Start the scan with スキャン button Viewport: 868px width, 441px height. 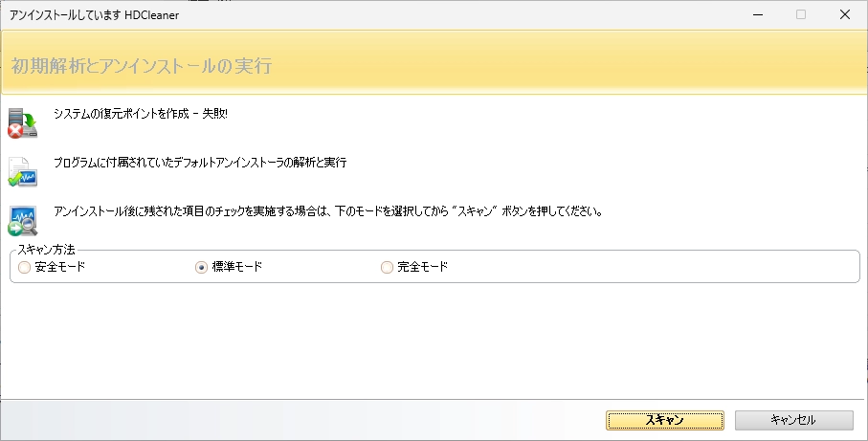pyautogui.click(x=665, y=420)
